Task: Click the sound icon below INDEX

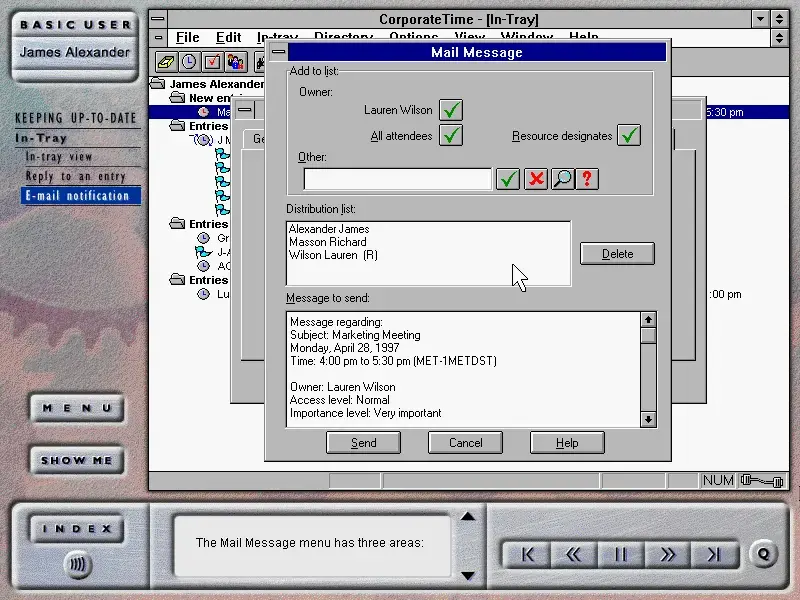Action: (78, 565)
